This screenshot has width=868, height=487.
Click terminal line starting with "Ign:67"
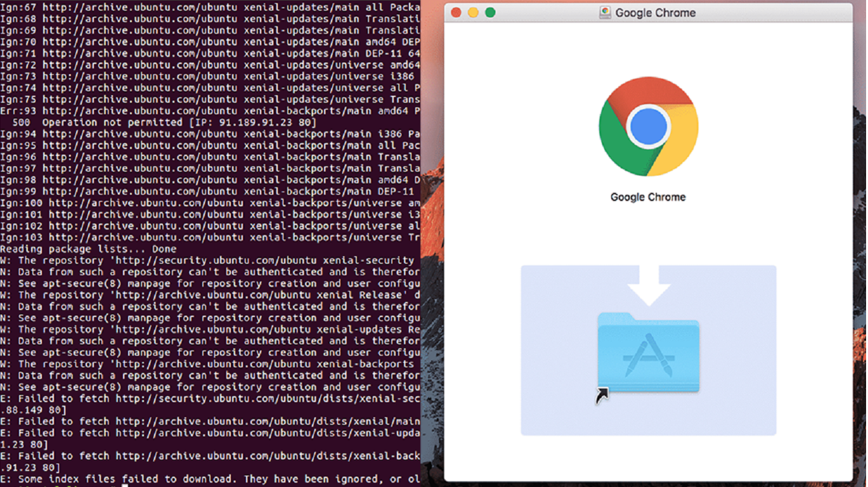click(x=210, y=8)
